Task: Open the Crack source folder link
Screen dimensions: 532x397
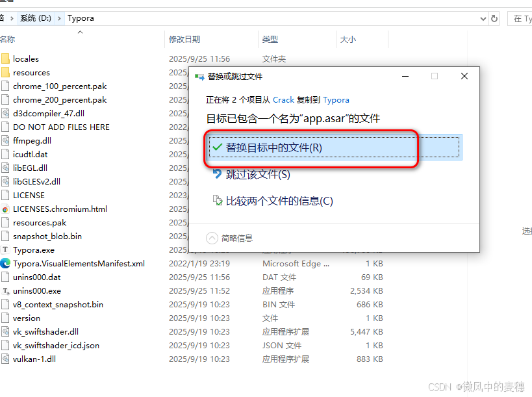Action: (x=283, y=100)
